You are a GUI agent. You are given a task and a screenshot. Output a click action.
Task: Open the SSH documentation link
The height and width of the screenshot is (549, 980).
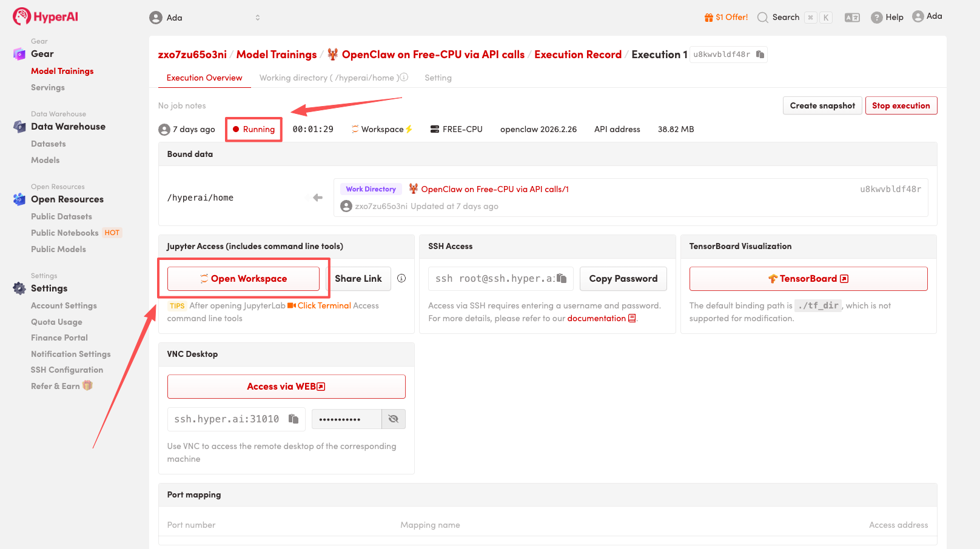(x=597, y=318)
